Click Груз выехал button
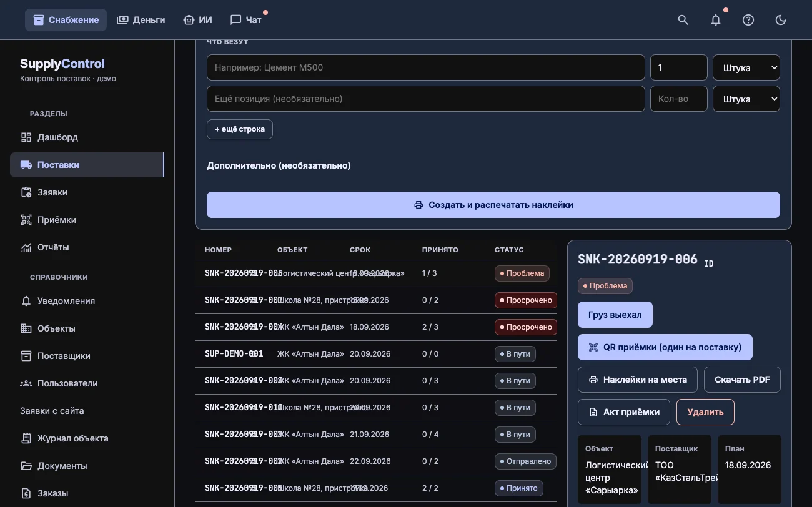The height and width of the screenshot is (507, 812). pos(615,315)
